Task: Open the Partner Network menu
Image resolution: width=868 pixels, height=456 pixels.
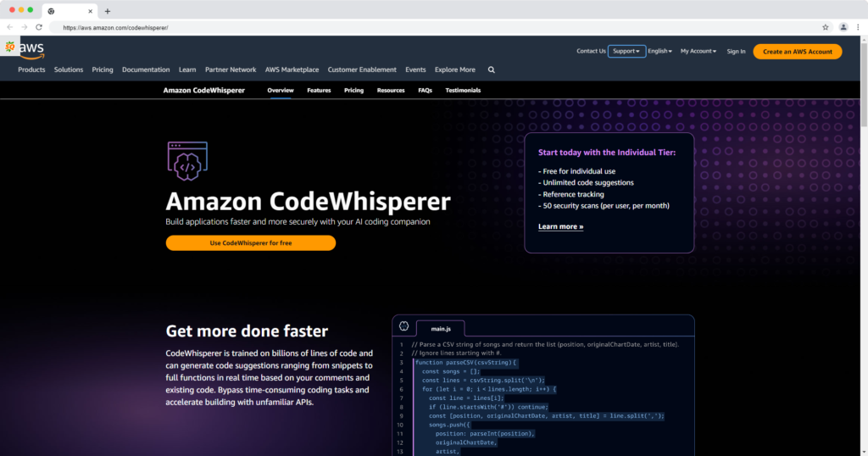Action: pyautogui.click(x=231, y=70)
